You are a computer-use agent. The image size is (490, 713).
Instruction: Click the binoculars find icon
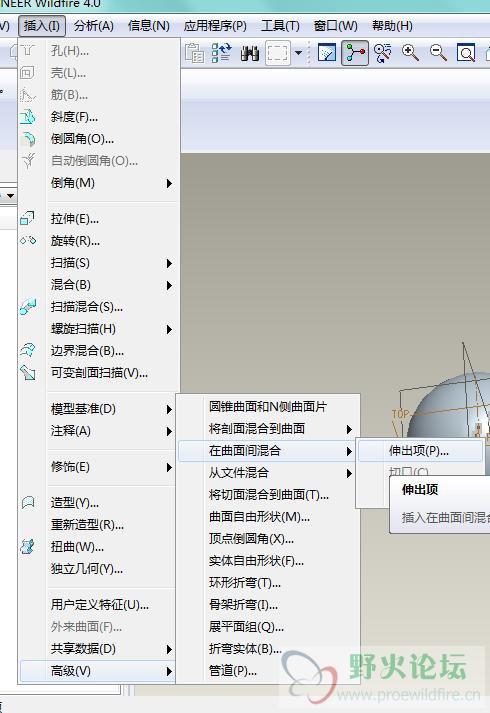click(x=250, y=53)
